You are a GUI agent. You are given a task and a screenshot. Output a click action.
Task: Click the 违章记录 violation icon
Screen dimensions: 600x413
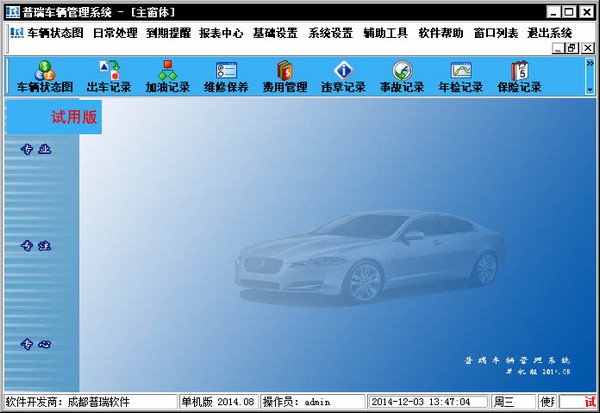[343, 77]
